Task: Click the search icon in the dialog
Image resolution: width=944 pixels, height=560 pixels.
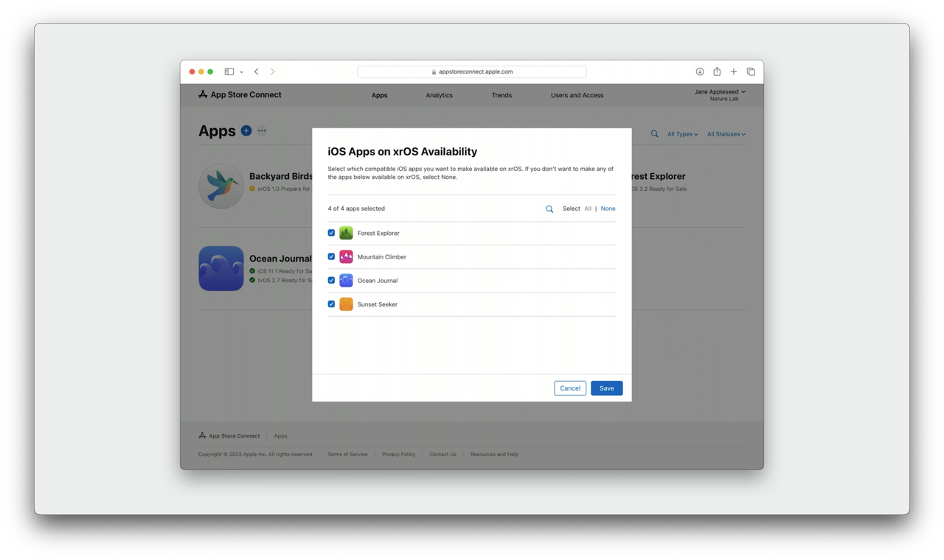Action: (x=549, y=209)
